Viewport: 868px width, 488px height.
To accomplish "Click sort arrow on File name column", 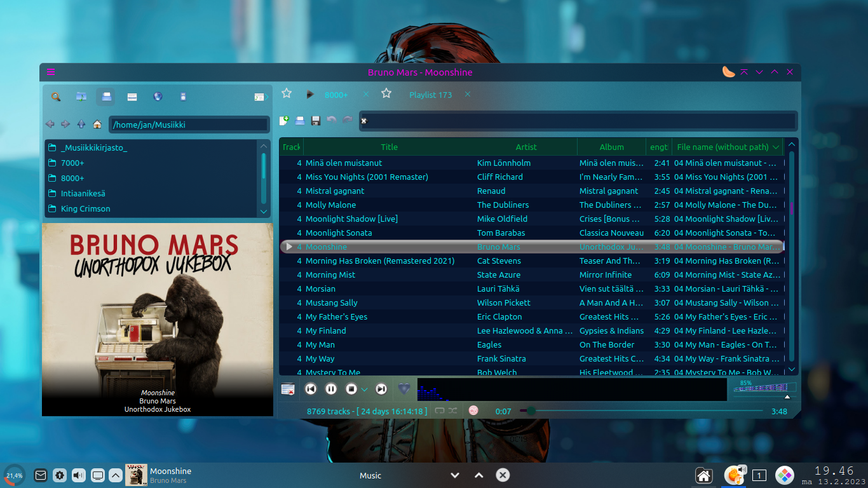I will coord(776,147).
